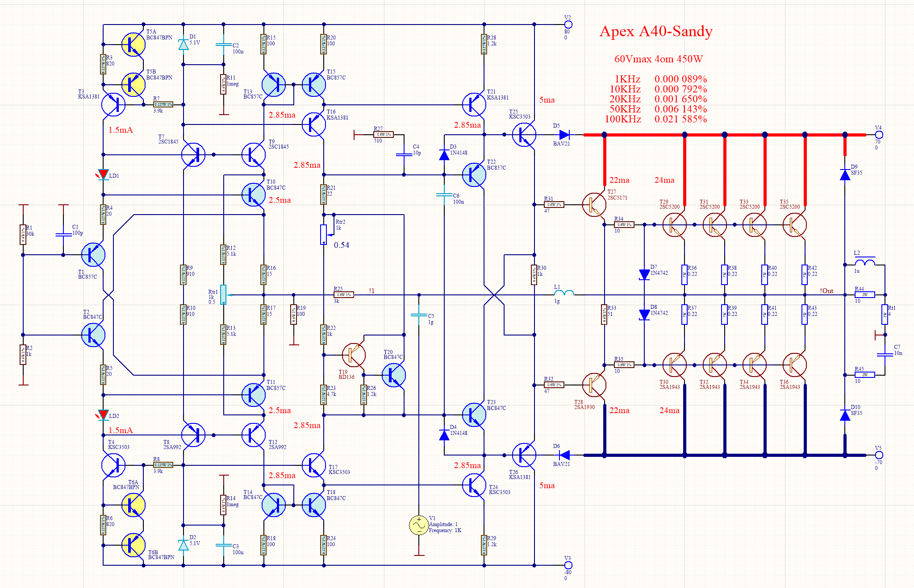This screenshot has height=588, width=914.
Task: Click resistor R30 1k
Action: (x=534, y=274)
